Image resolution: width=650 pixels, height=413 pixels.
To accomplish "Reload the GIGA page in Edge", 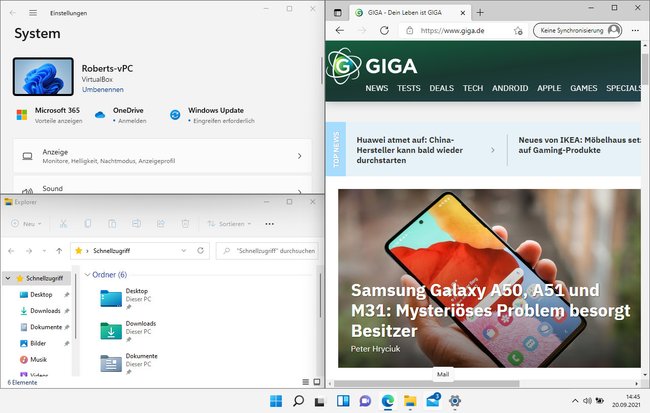I will 384,30.
